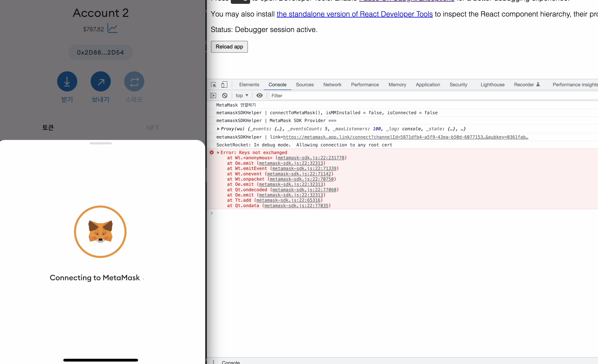Tap the MetaMask fox logo
The width and height of the screenshot is (598, 364).
pyautogui.click(x=100, y=232)
